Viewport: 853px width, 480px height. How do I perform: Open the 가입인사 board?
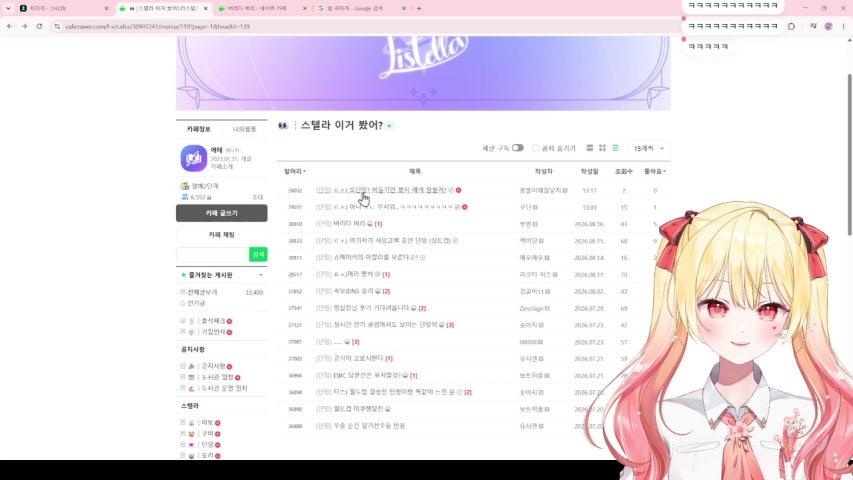213,332
